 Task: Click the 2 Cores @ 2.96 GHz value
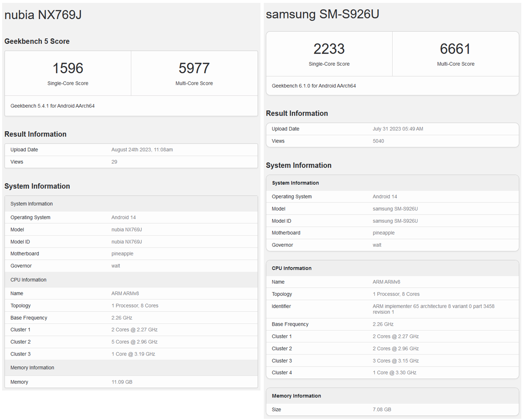coord(395,349)
